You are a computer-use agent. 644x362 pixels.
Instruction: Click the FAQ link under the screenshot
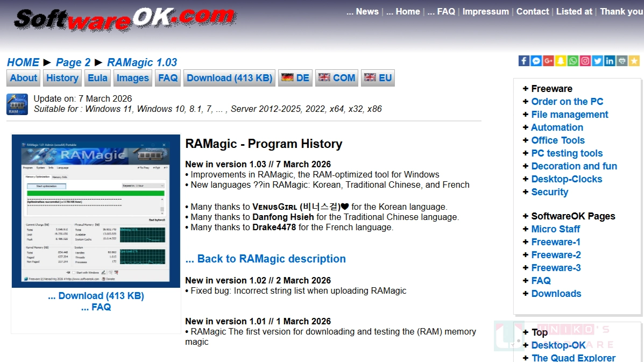[96, 307]
